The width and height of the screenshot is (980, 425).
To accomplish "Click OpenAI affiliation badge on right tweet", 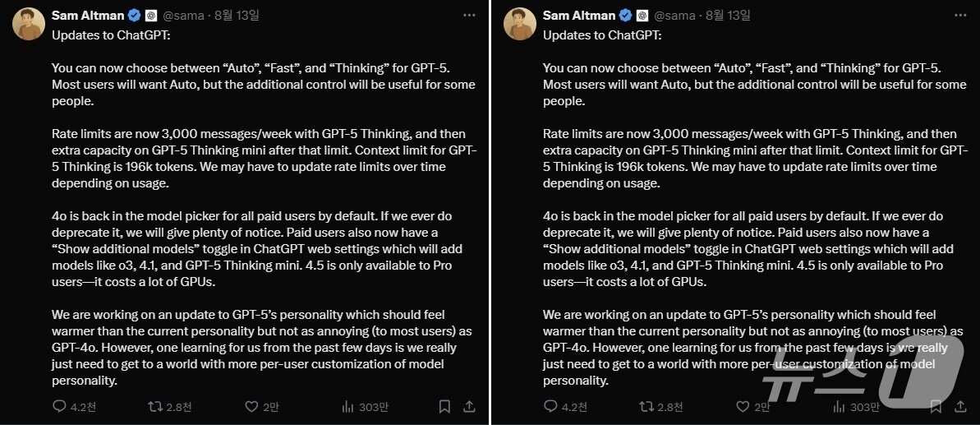I will point(642,15).
